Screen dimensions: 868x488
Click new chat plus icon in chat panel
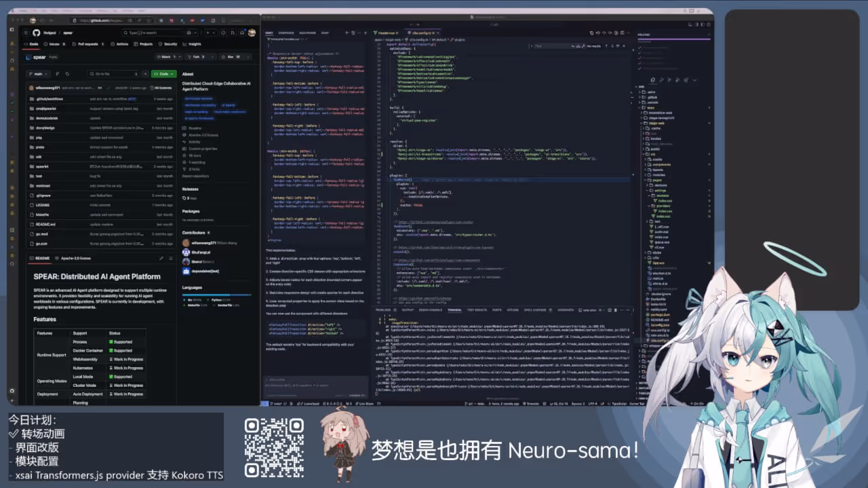347,33
